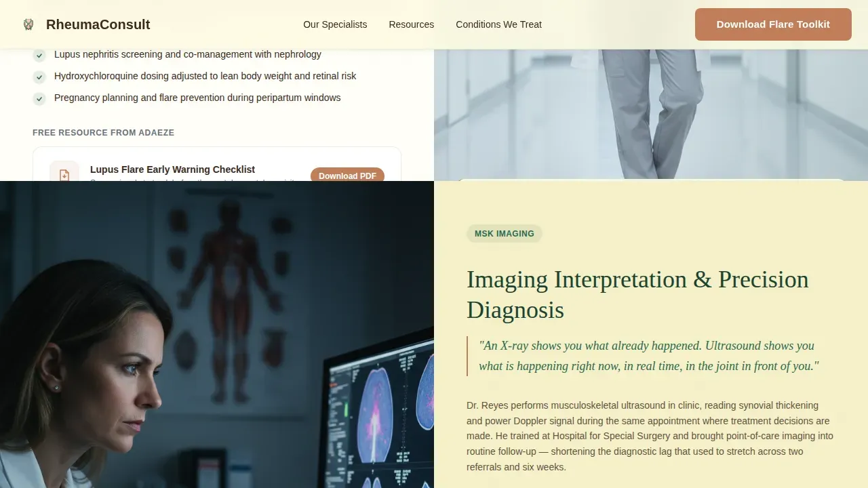Open the RheumaConsult home link

tap(86, 24)
